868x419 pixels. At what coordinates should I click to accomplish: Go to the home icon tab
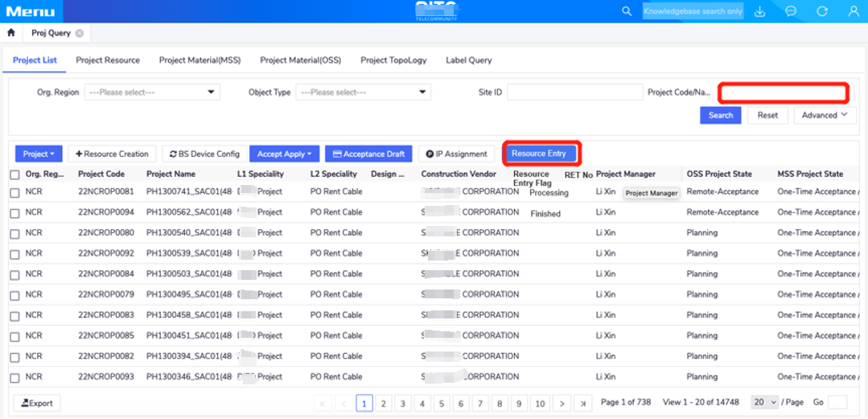(10, 33)
